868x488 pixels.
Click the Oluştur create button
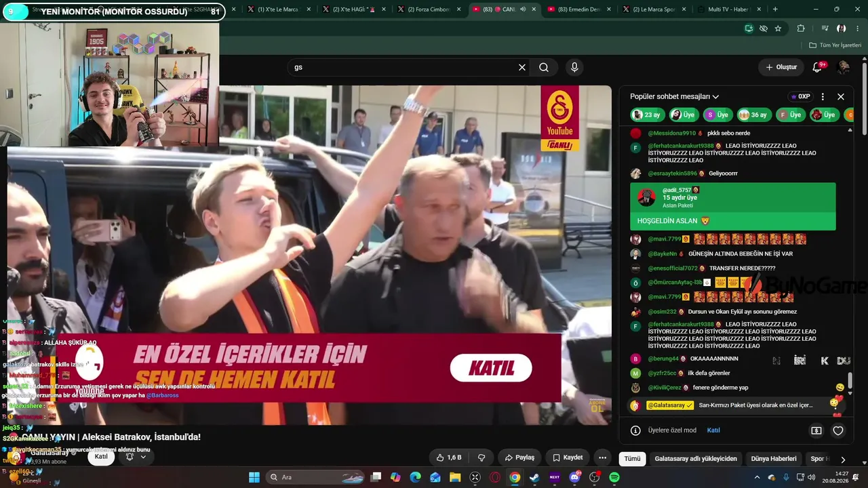pos(781,67)
